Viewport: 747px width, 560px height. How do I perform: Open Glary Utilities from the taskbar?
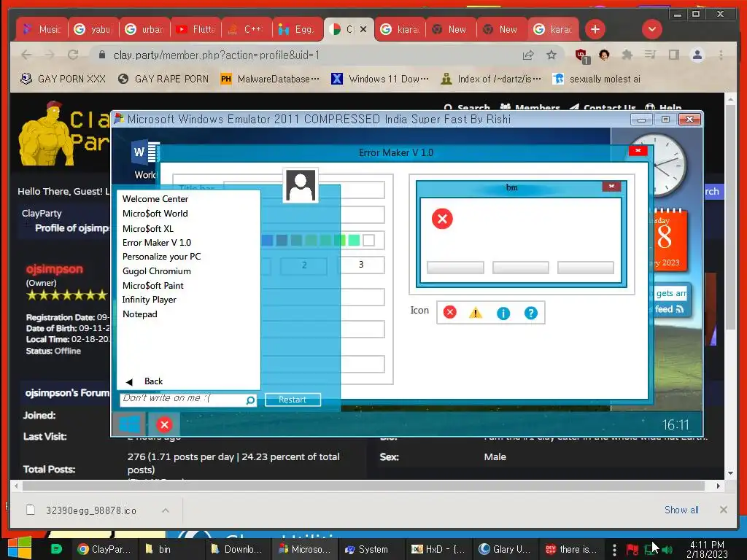point(505,550)
